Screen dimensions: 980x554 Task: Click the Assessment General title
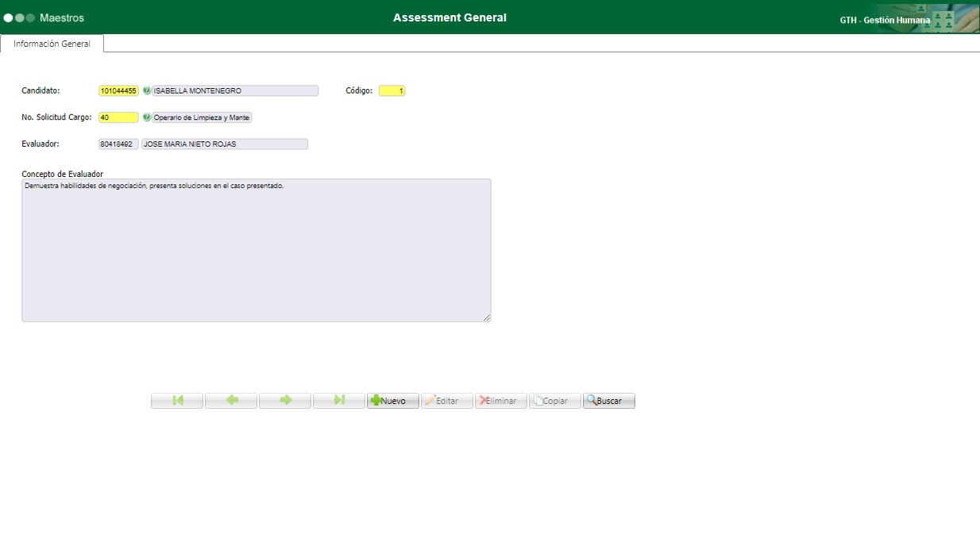[449, 17]
